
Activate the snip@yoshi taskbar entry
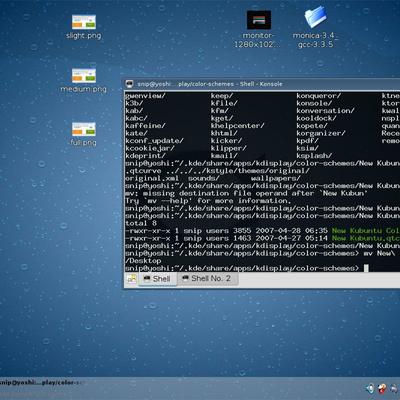40,382
